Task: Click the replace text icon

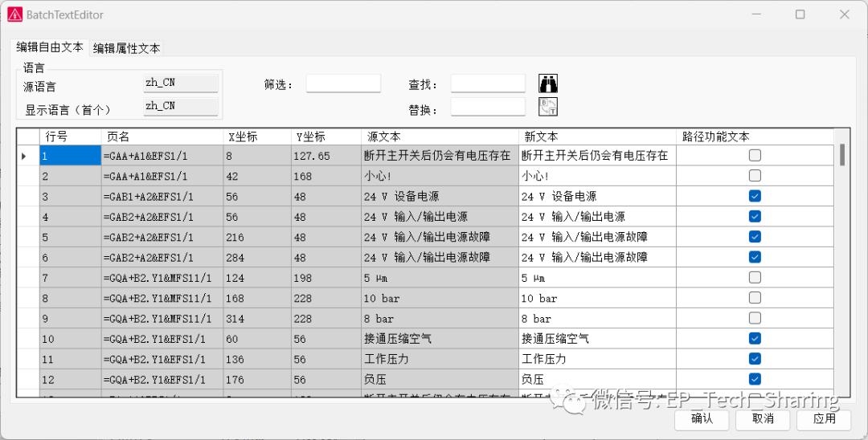Action: tap(548, 107)
